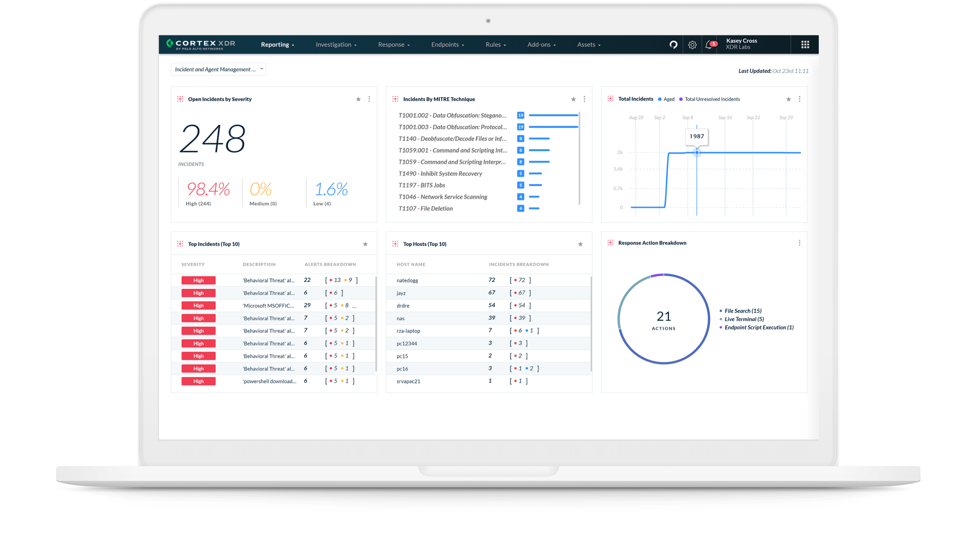
Task: Click the Incidents By MITRE Technique widget icon
Action: click(396, 99)
